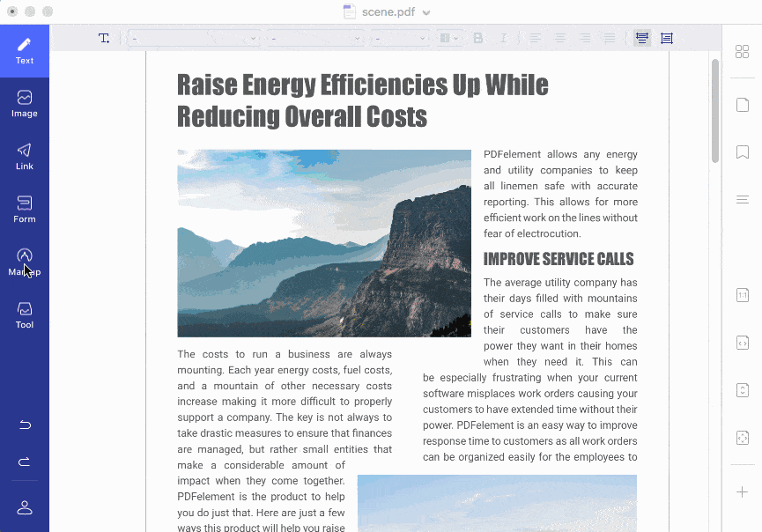762x532 pixels.
Task: Open the text color swatch picker
Action: point(449,38)
